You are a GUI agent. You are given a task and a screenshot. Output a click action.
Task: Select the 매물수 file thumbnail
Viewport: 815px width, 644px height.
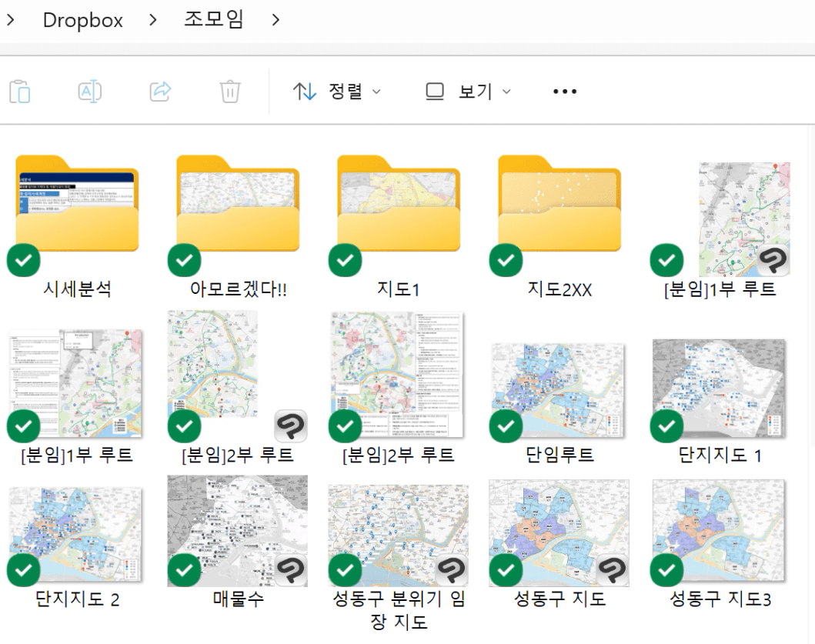click(237, 531)
